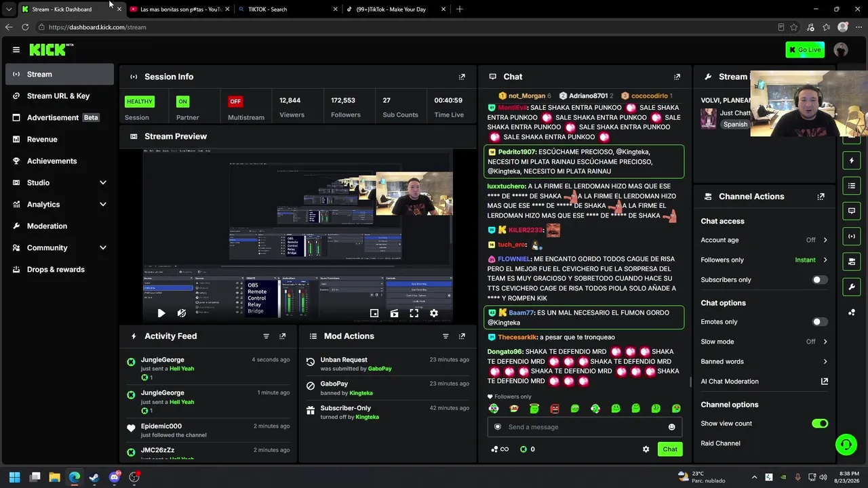This screenshot has height=488, width=868.
Task: Pop out the Chat panel
Action: click(x=677, y=77)
